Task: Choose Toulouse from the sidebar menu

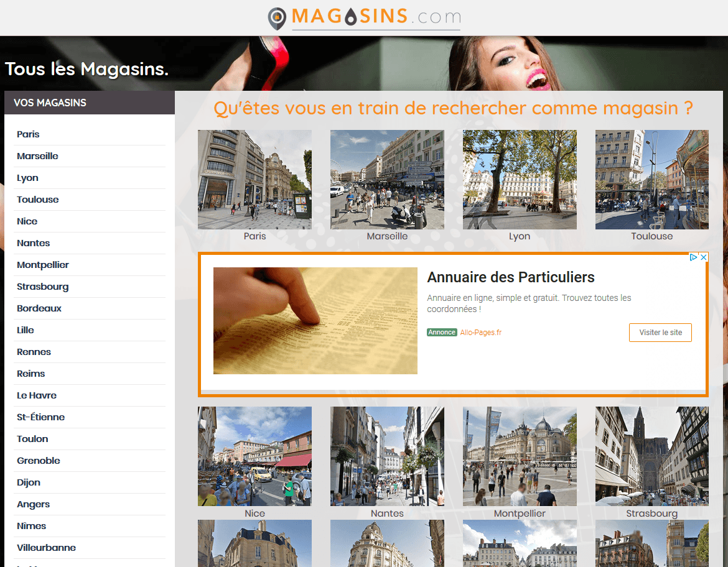Action: 37,200
